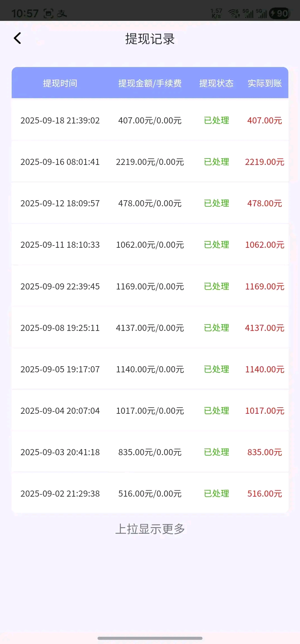300x644 pixels.
Task: Tap the screenshot capture status icon
Action: pos(48,13)
